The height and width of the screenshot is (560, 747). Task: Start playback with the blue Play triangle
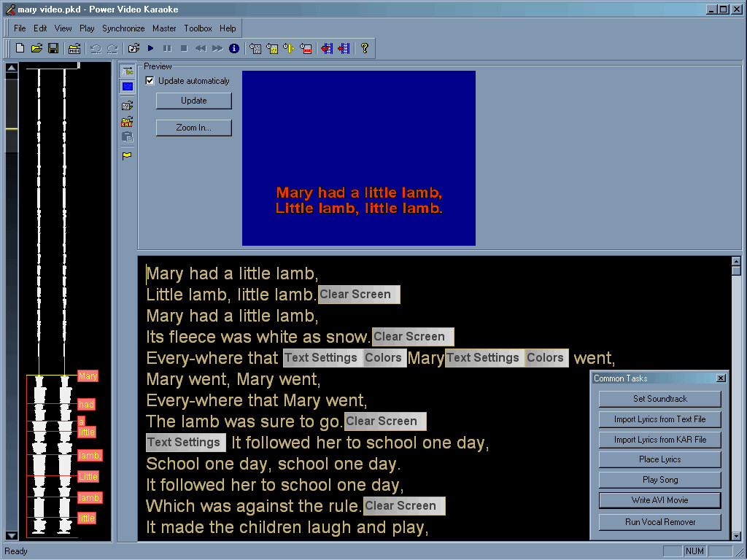(150, 48)
